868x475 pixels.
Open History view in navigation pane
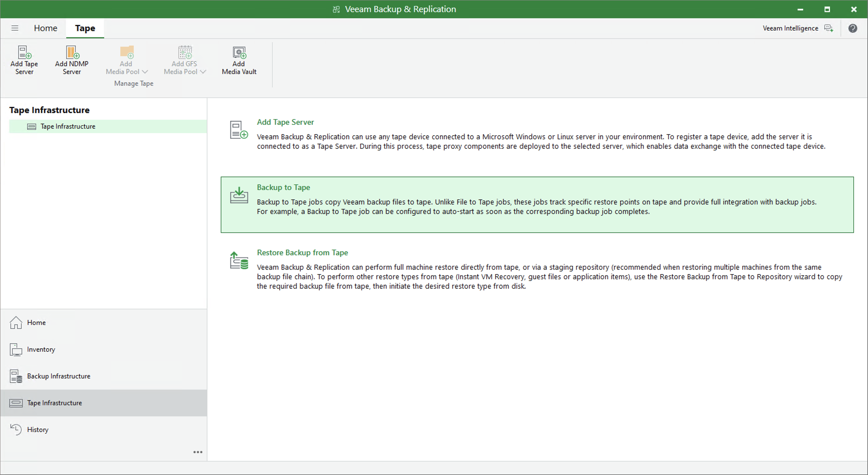pos(104,430)
